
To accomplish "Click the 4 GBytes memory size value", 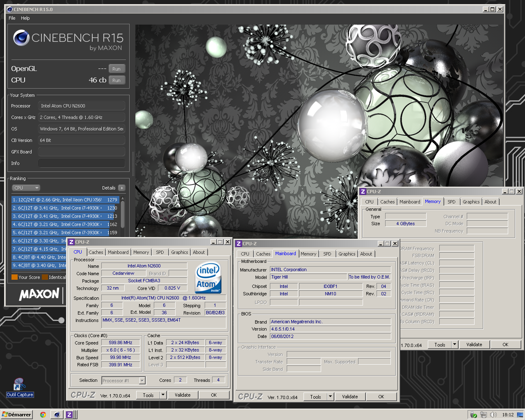I will point(406,224).
